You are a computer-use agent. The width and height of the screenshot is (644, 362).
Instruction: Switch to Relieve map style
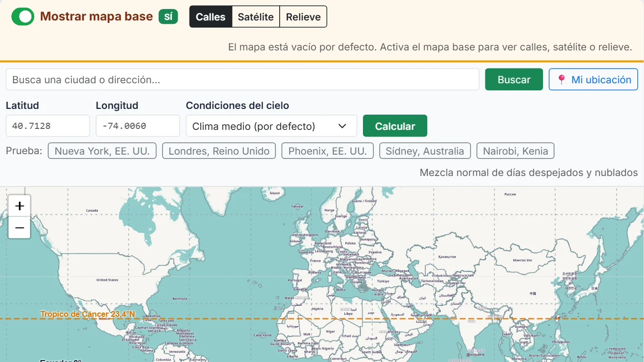[303, 17]
